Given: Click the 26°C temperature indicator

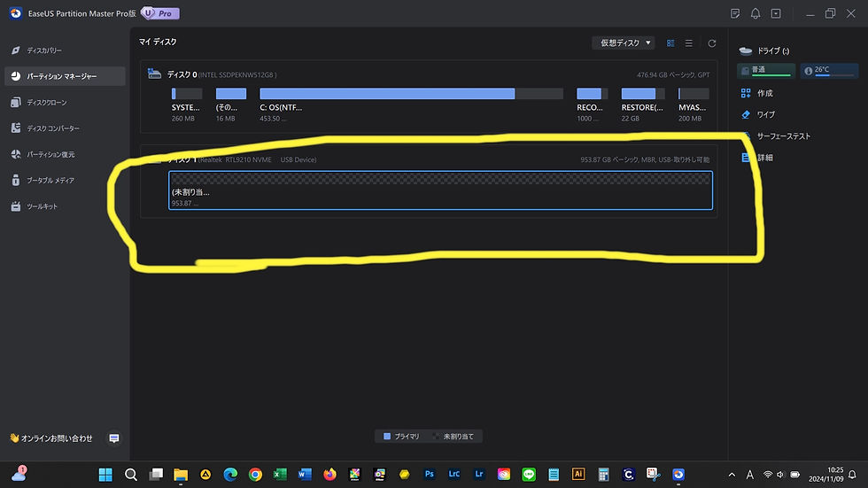Looking at the screenshot, I should [x=829, y=70].
